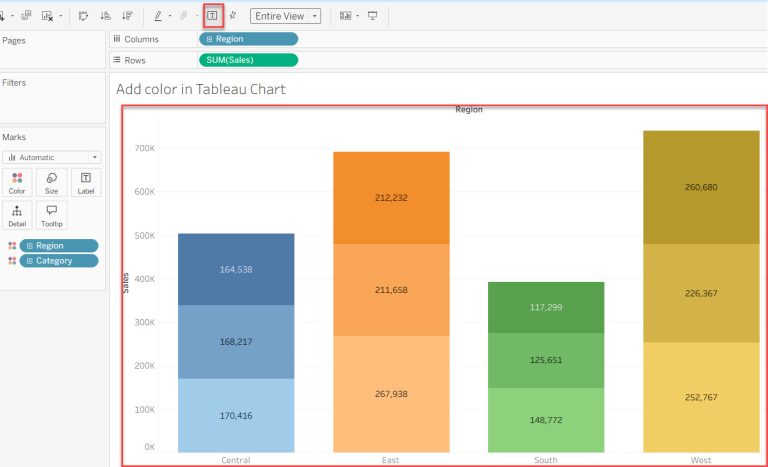The width and height of the screenshot is (768, 467).
Task: Click the Show Mark Labels toolbar icon
Action: [x=212, y=16]
